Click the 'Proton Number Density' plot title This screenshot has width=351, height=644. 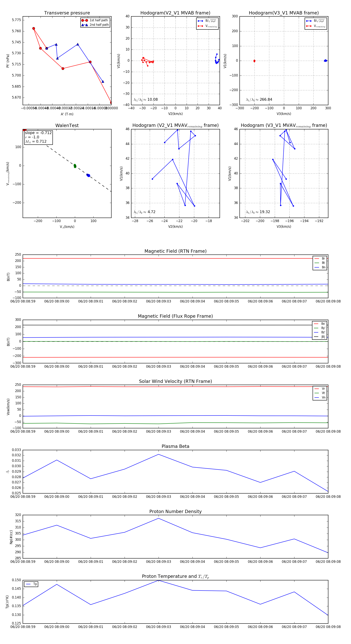point(175,511)
